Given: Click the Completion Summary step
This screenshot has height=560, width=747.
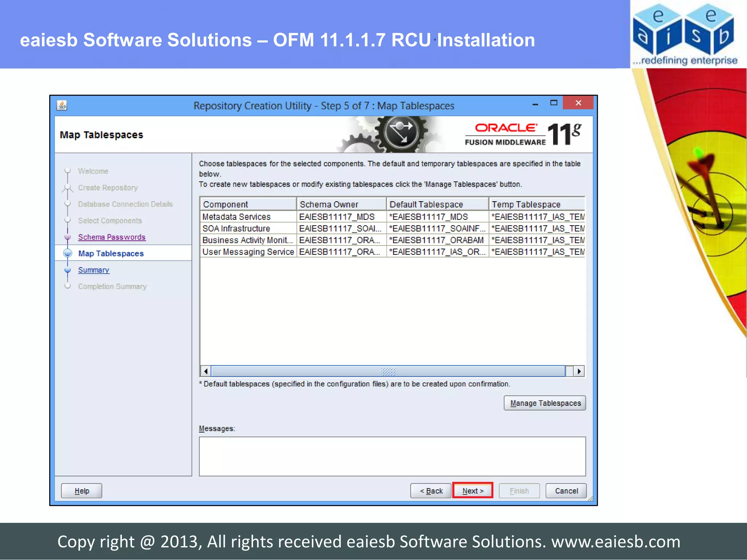Looking at the screenshot, I should tap(112, 287).
